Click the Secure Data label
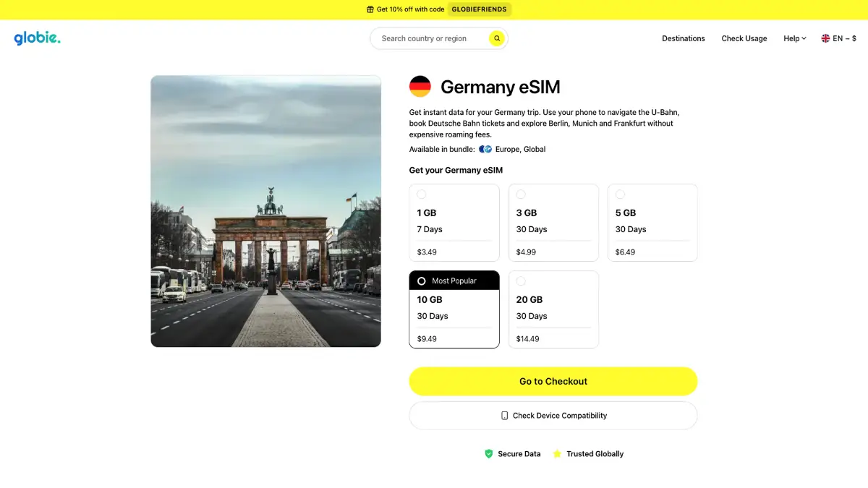The width and height of the screenshot is (868, 488). point(519,454)
